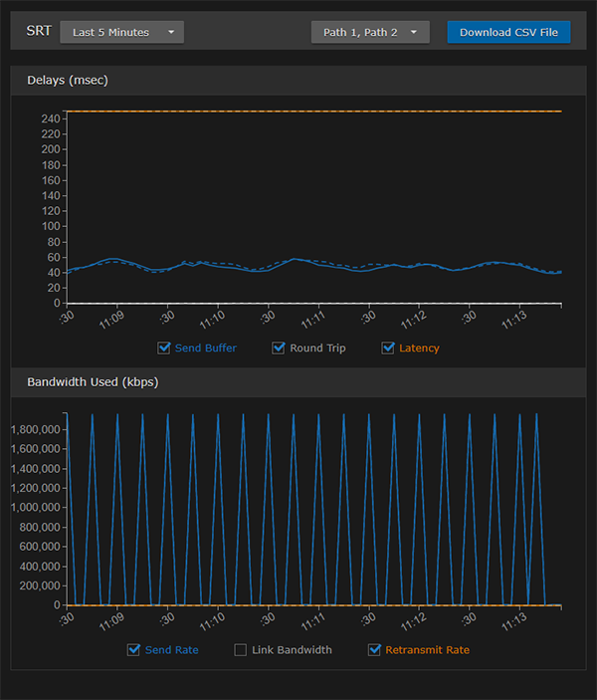Toggle the Round Trip checkbox
The height and width of the screenshot is (700, 597).
click(279, 349)
